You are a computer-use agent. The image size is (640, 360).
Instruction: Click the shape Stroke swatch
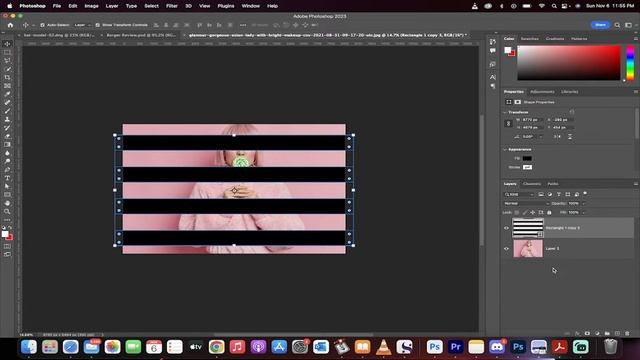(527, 167)
